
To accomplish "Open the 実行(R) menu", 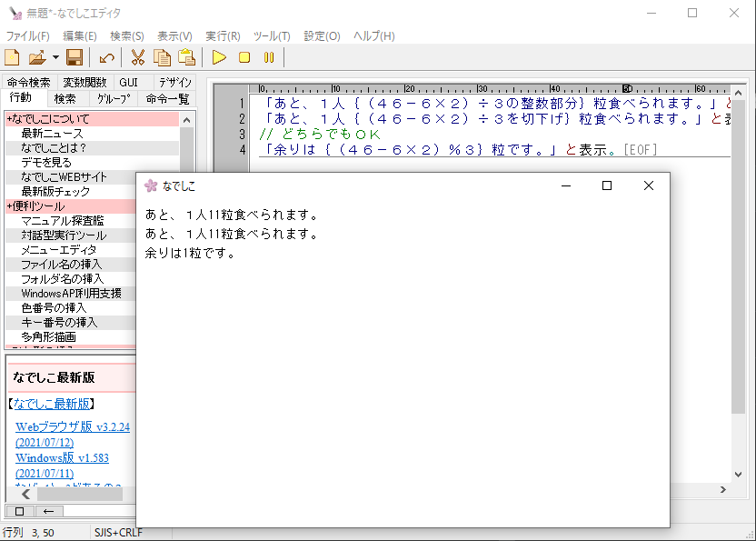I will click(x=223, y=36).
